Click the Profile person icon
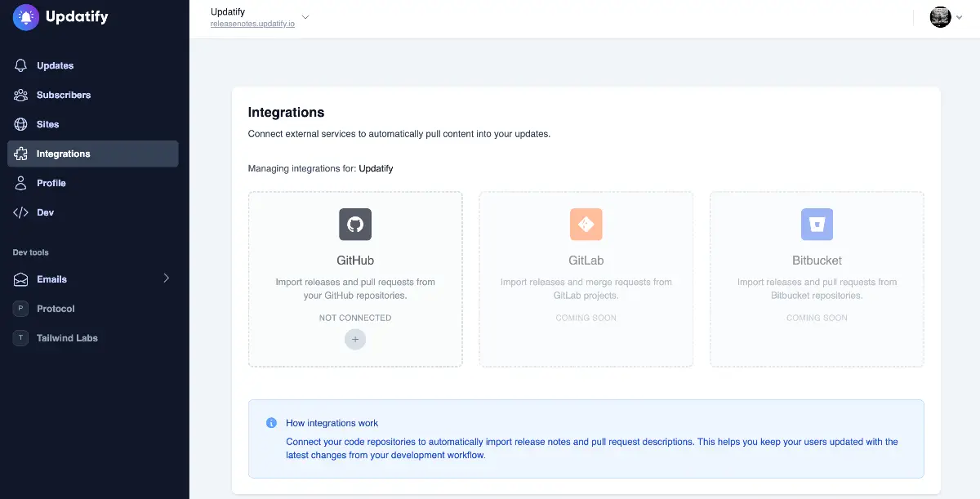980x499 pixels. 21,183
